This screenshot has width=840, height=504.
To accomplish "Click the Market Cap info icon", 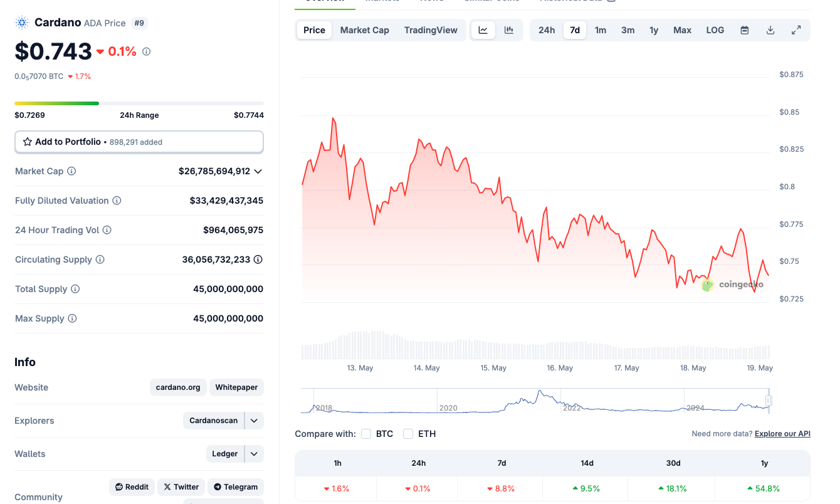I will click(x=71, y=171).
